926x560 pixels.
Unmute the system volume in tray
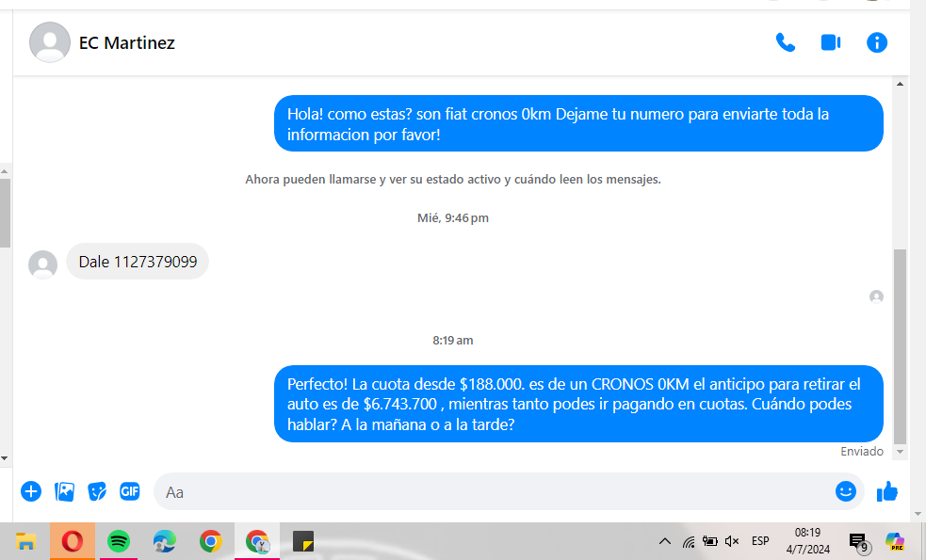(732, 541)
